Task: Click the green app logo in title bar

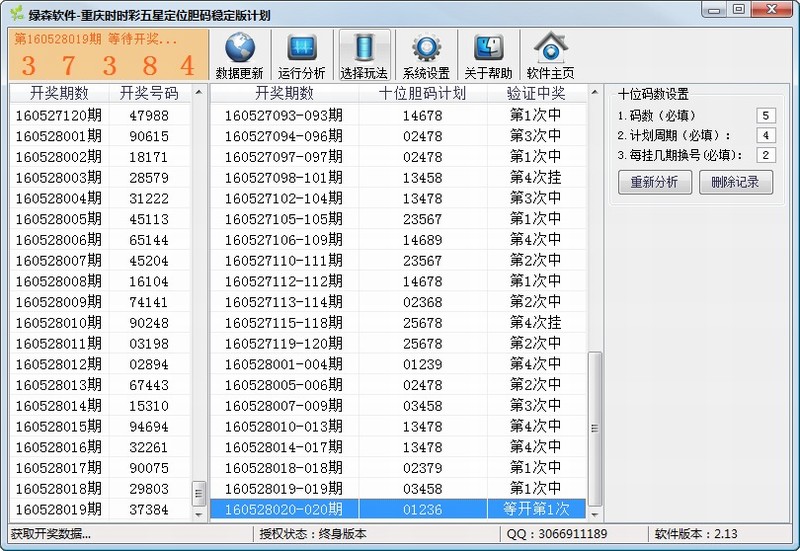Action: pyautogui.click(x=16, y=14)
